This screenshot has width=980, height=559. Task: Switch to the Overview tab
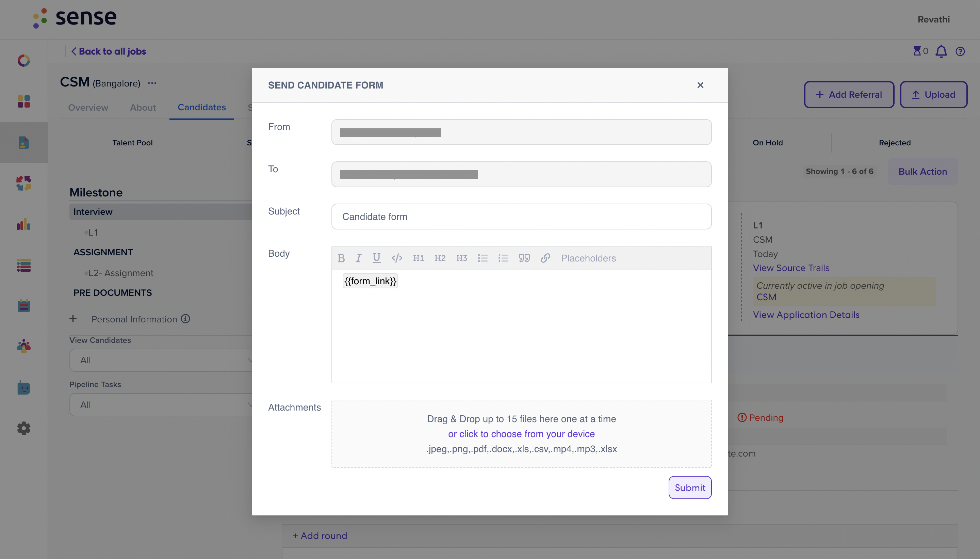(88, 108)
